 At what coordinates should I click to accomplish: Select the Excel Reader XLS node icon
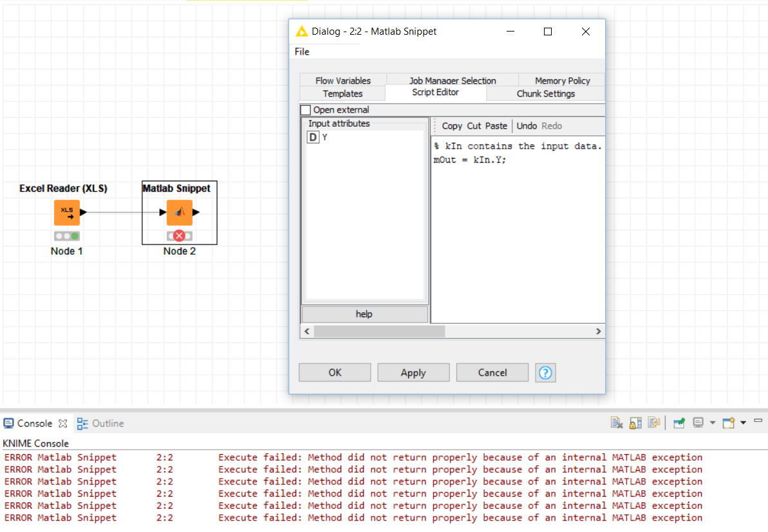66,212
